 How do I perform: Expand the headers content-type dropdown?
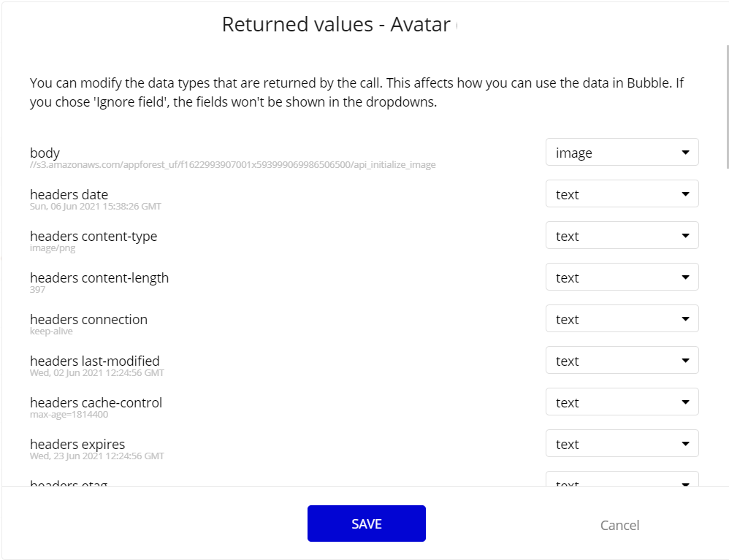(622, 236)
